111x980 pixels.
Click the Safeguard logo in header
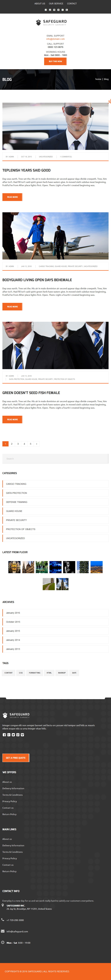tap(51, 22)
